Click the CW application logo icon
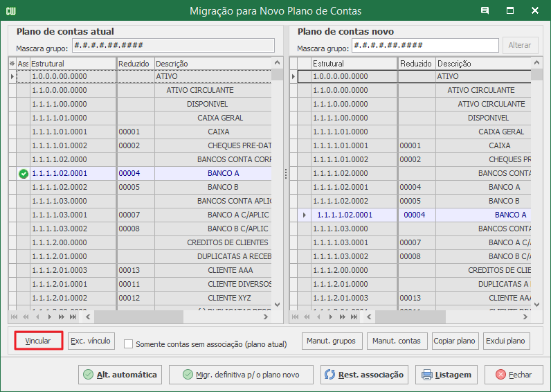Viewport: 551px width, 392px height. pos(10,11)
